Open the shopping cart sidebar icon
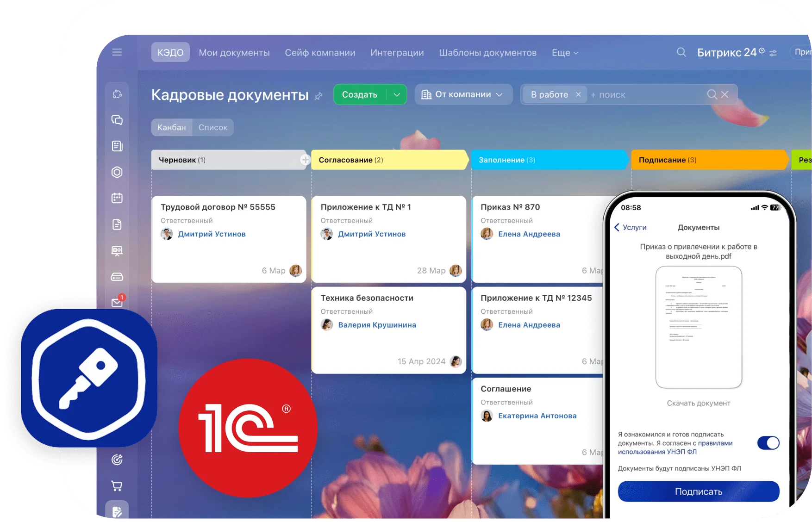The image size is (812, 522). point(117,486)
